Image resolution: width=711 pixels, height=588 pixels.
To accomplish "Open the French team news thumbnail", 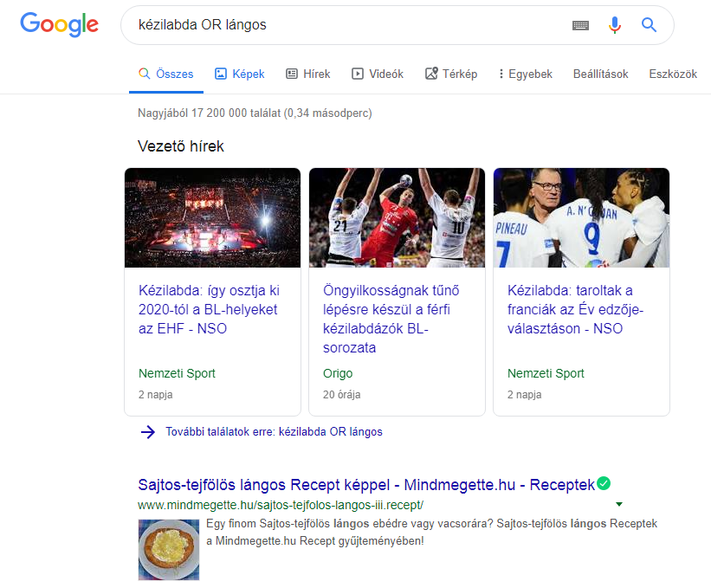I will click(x=581, y=217).
